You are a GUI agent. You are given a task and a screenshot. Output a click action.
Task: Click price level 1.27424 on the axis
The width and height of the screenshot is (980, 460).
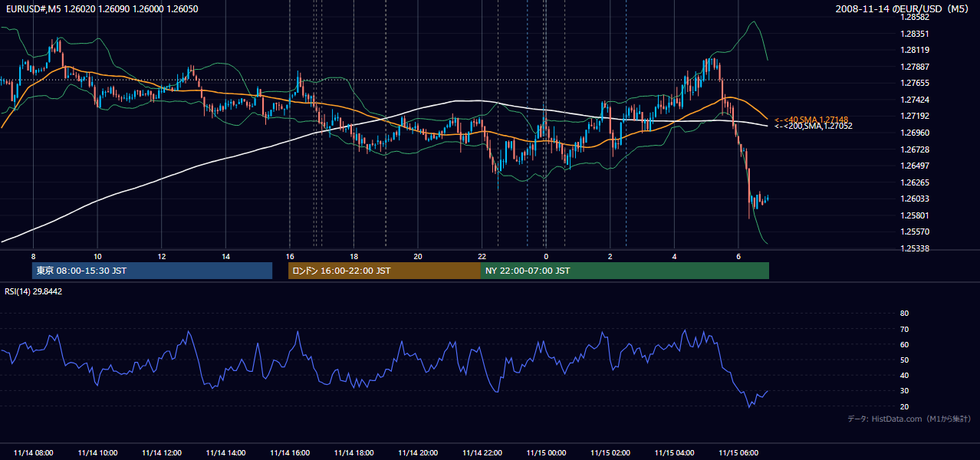click(915, 100)
